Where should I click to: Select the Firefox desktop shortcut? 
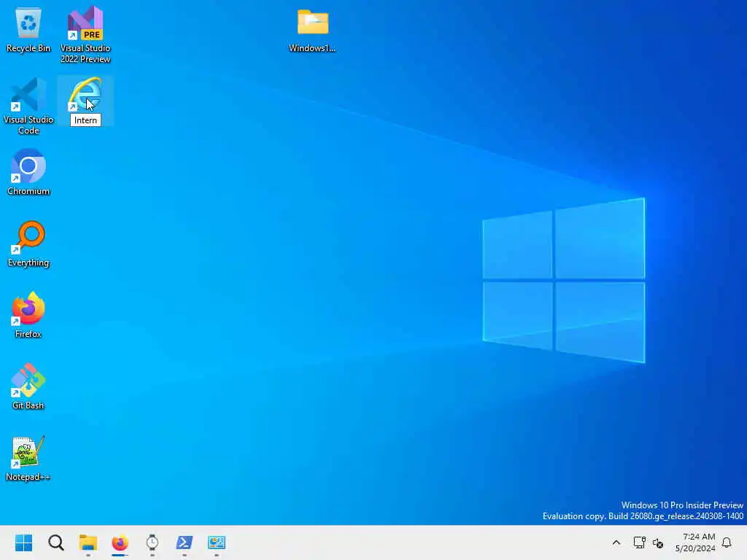pyautogui.click(x=28, y=315)
